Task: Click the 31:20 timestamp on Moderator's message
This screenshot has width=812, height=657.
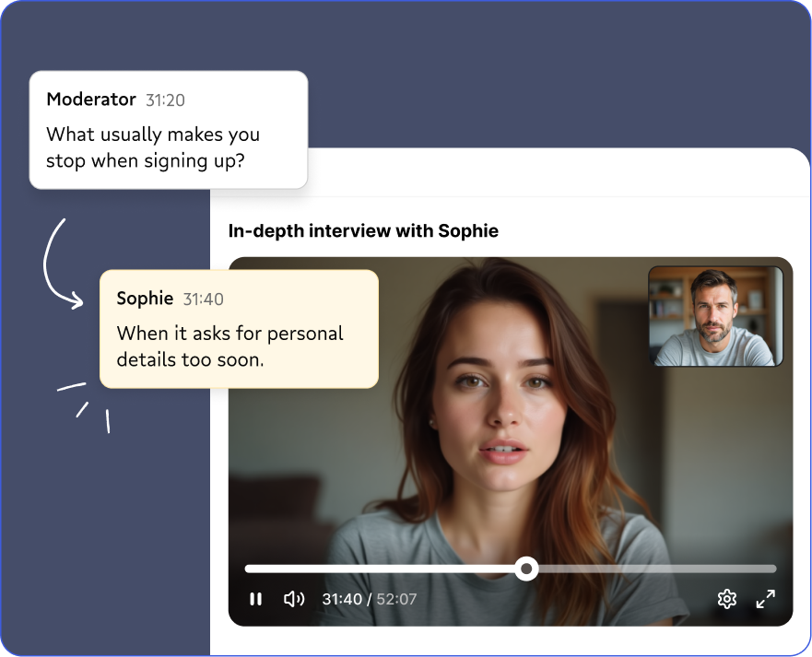Action: point(166,100)
